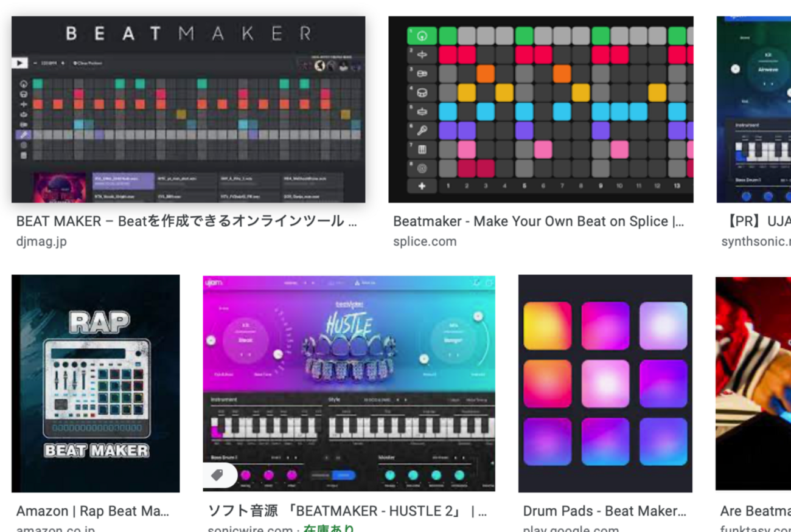Click Micro Timing in the HUSTLE 2 header

point(476,399)
